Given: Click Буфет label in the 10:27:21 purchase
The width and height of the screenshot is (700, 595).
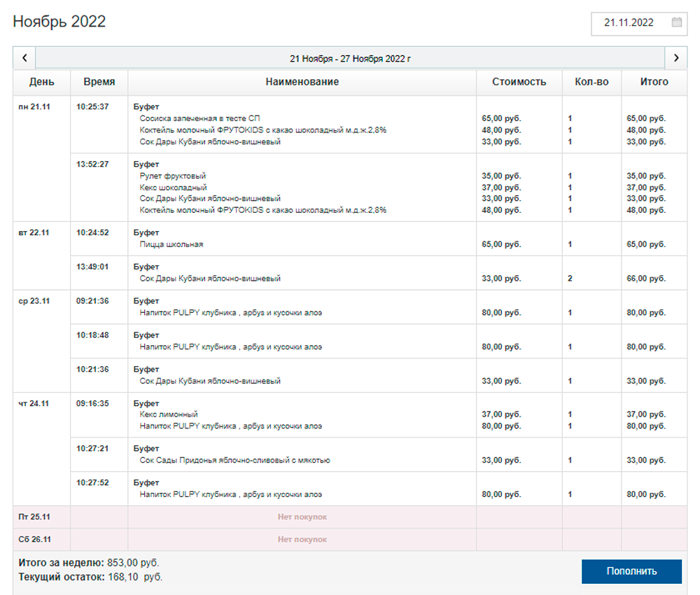Looking at the screenshot, I should pos(146,448).
